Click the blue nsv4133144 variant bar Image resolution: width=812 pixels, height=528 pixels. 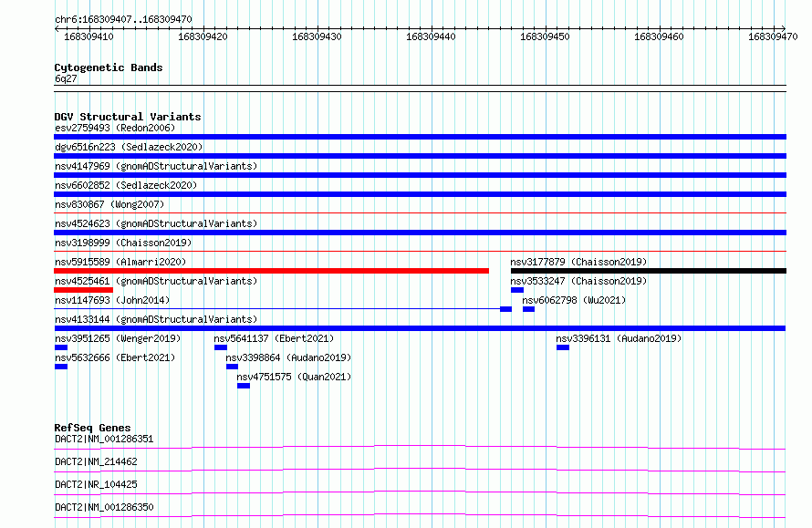coord(420,328)
